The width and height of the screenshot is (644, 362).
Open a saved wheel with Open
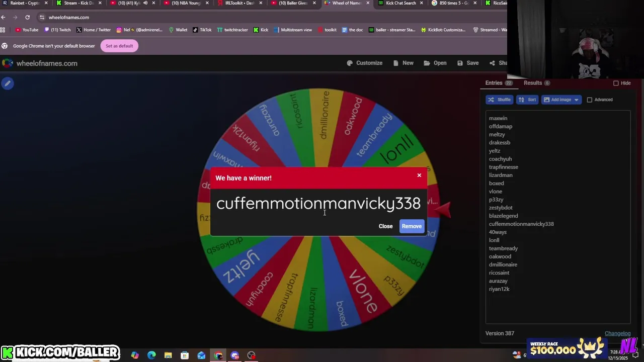pyautogui.click(x=435, y=63)
